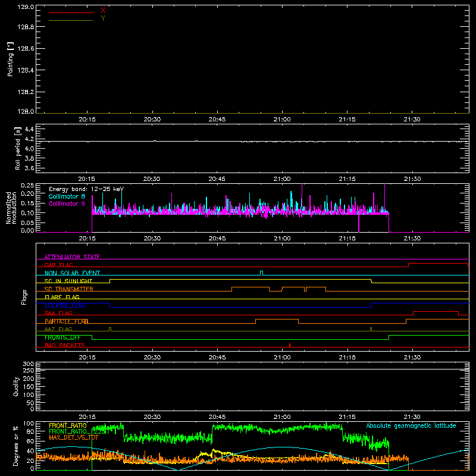This screenshot has width=476, height=476.
Task: Click the green FRONT_RATIO_1225 legend entry
Action: 77,431
